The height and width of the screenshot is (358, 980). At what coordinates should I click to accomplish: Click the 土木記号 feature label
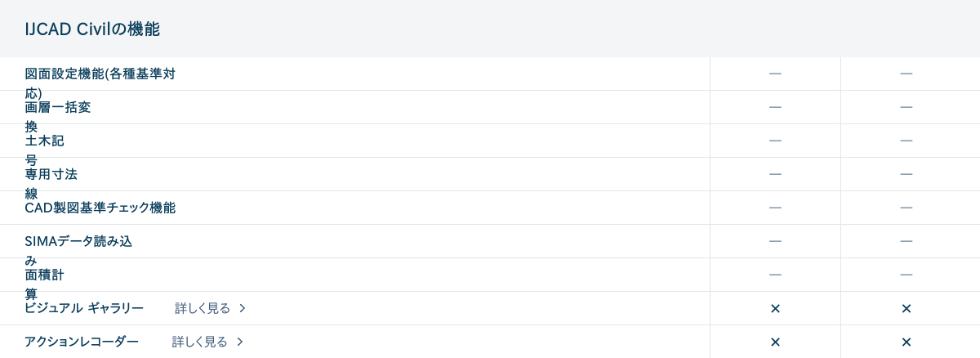pyautogui.click(x=44, y=141)
